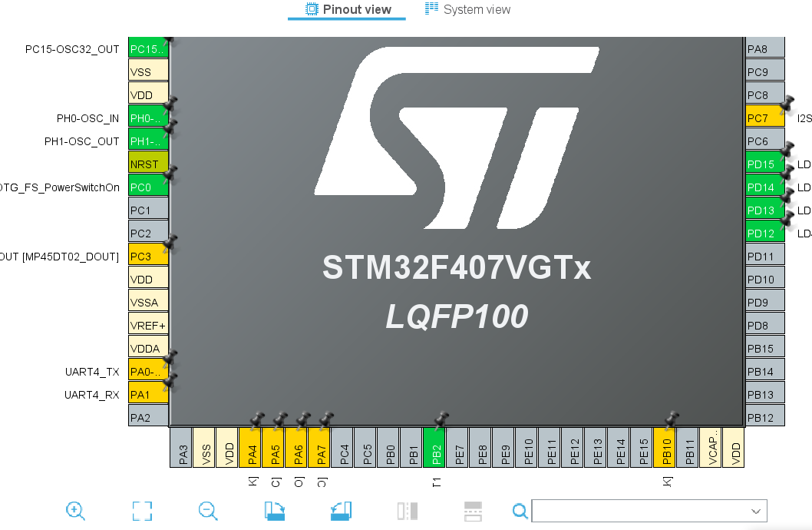Click the PC4 pin

point(342,448)
